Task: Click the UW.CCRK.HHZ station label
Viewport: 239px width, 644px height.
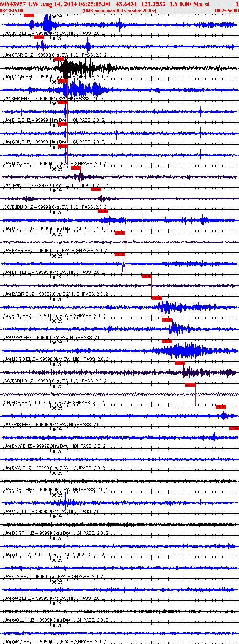Action: [x=19, y=490]
